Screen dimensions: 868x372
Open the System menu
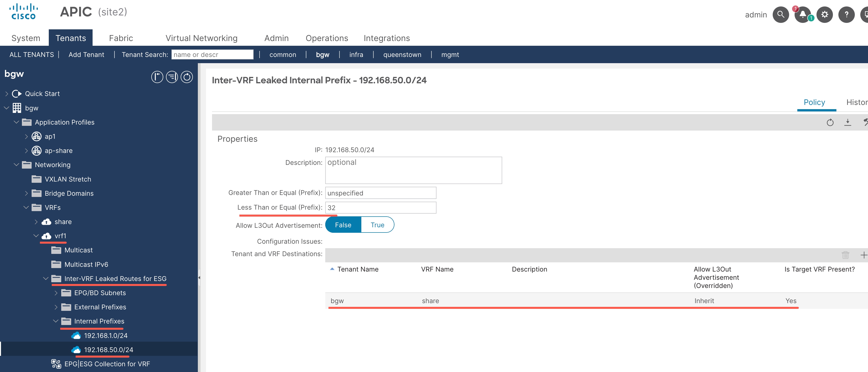(26, 38)
